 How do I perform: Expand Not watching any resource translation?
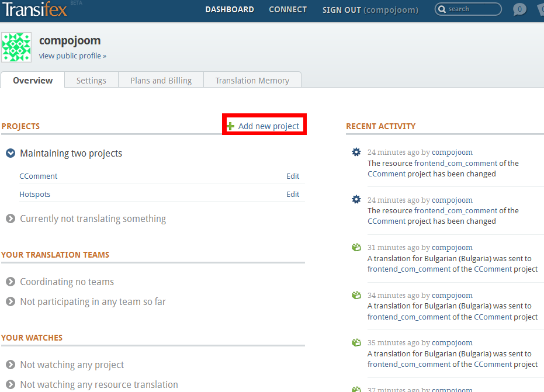11,384
